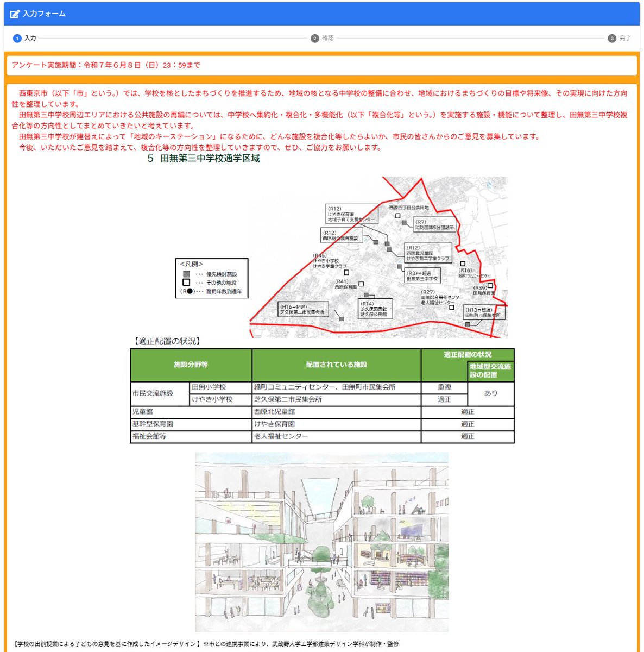
Task: Click the 芝久保第二市民集会所 map label
Action: pyautogui.click(x=303, y=310)
